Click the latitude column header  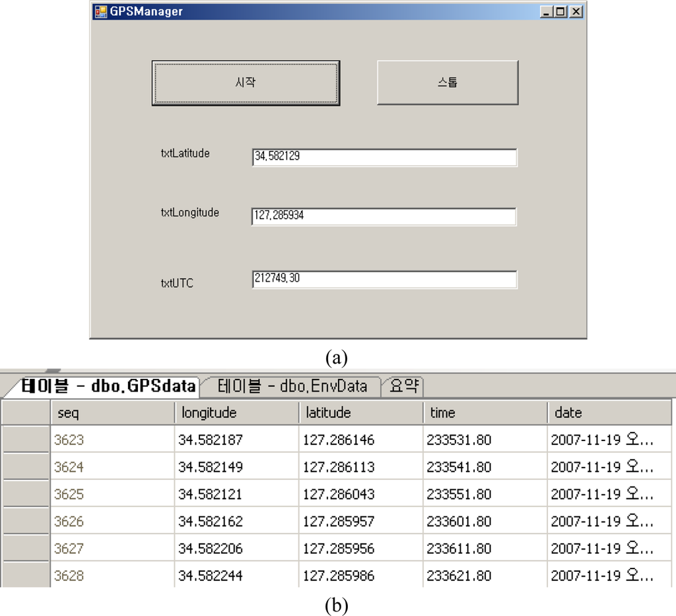tap(360, 413)
